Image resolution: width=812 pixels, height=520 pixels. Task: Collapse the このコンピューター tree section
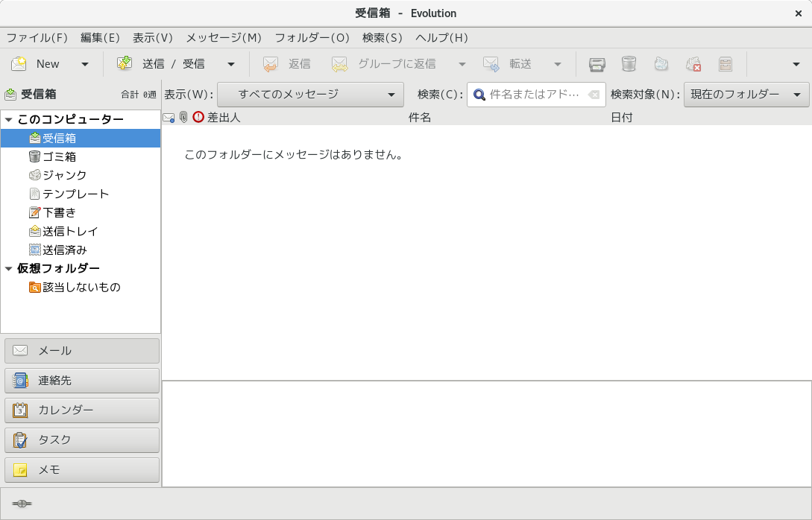click(x=8, y=119)
